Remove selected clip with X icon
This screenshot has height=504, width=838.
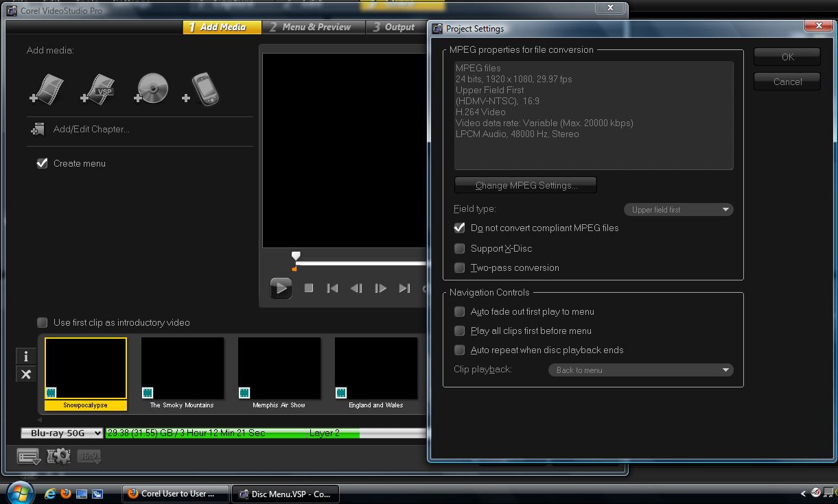pos(25,374)
